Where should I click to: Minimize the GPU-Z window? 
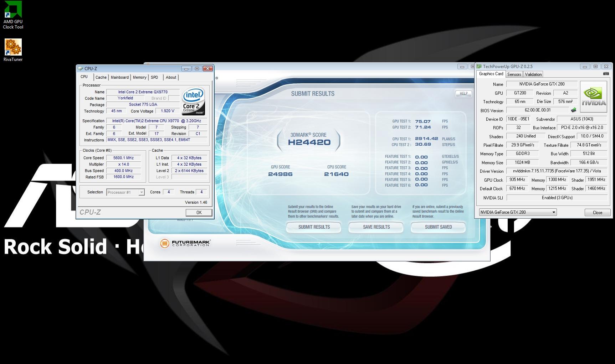click(585, 67)
